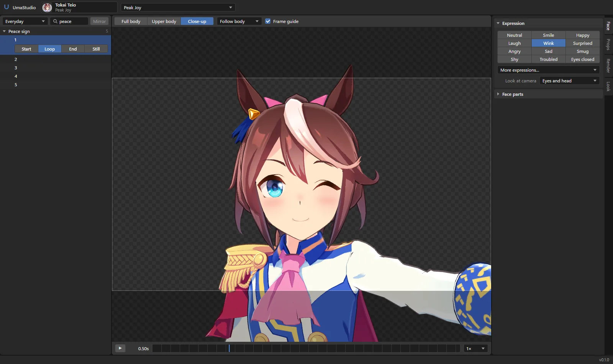Switch to the Face tab
This screenshot has height=364, width=613.
tap(608, 26)
